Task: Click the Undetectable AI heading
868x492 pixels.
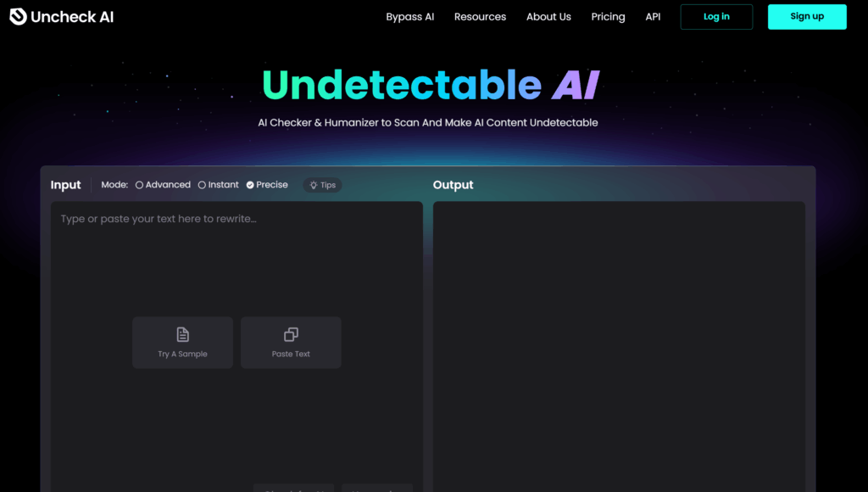Action: click(x=430, y=84)
